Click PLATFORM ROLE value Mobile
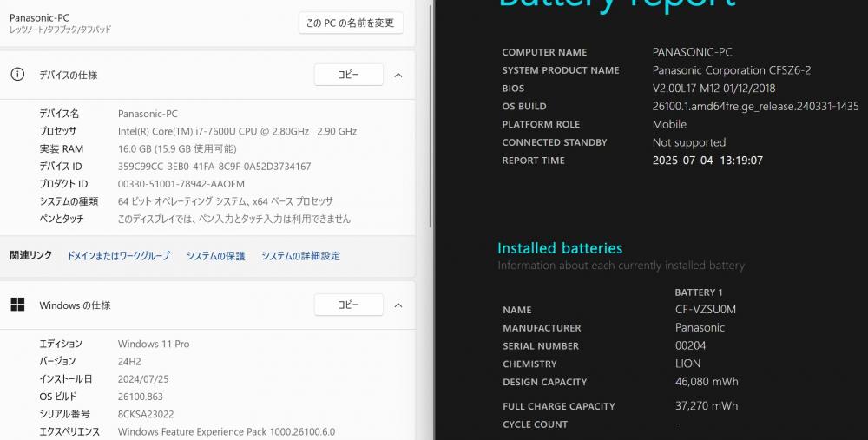868x440 pixels. point(669,124)
